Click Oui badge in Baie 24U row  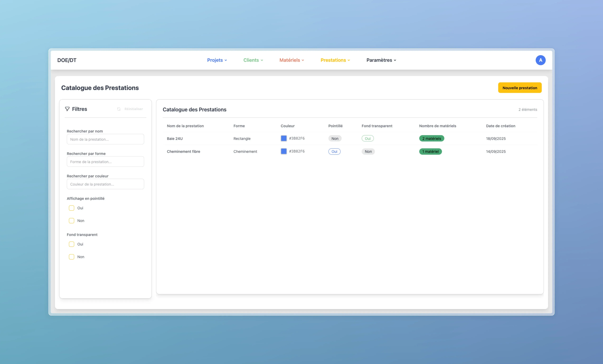(x=368, y=138)
